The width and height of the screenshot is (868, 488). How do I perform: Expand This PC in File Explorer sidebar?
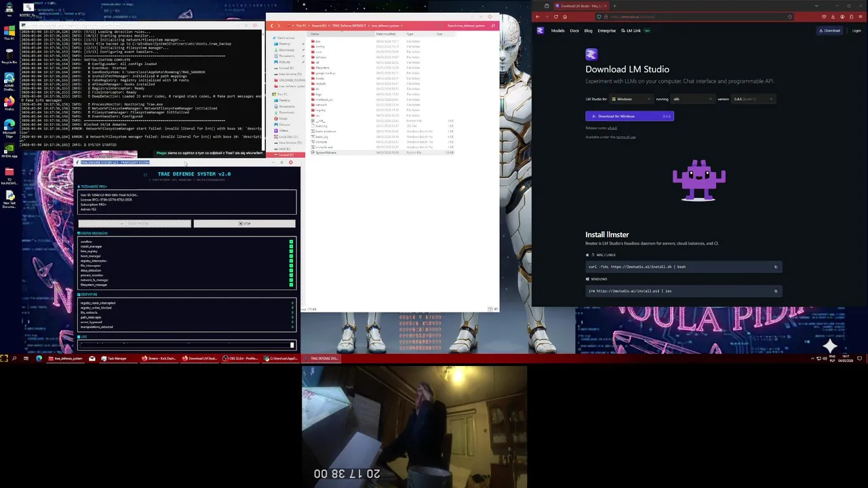coord(279,94)
